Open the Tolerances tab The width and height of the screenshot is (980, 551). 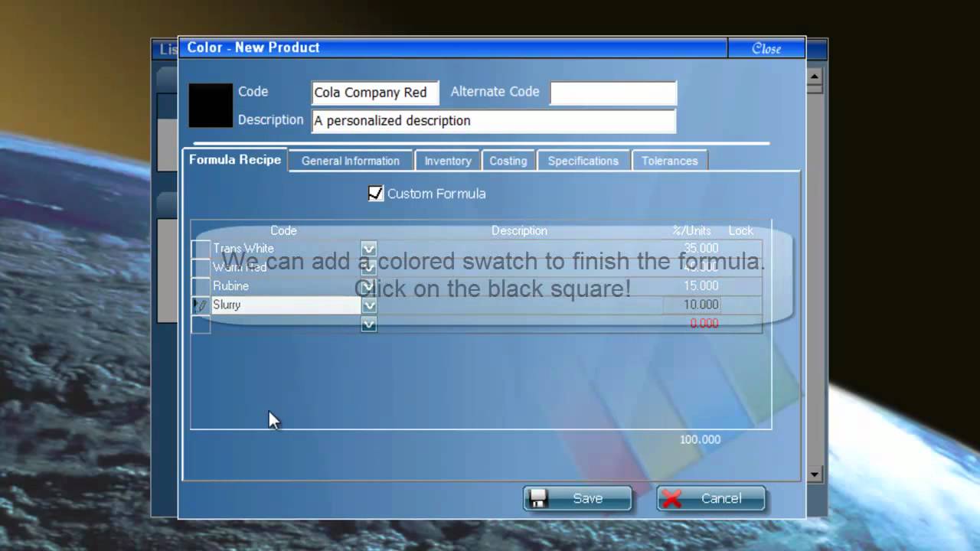click(x=670, y=161)
